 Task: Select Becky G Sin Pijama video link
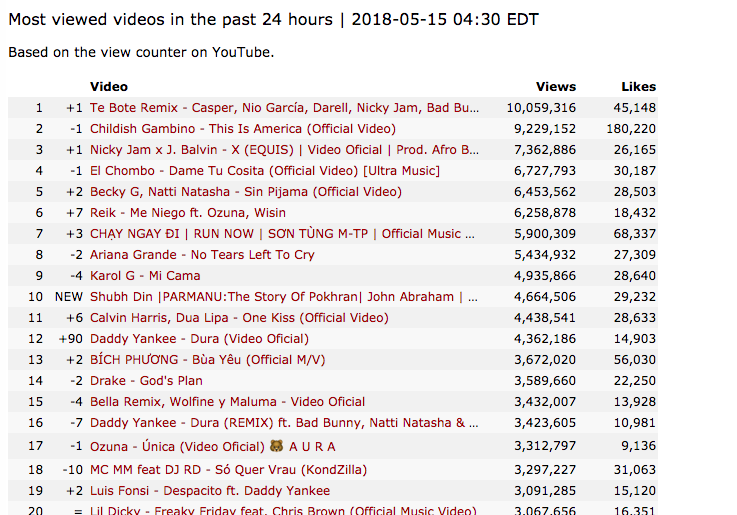tap(246, 192)
